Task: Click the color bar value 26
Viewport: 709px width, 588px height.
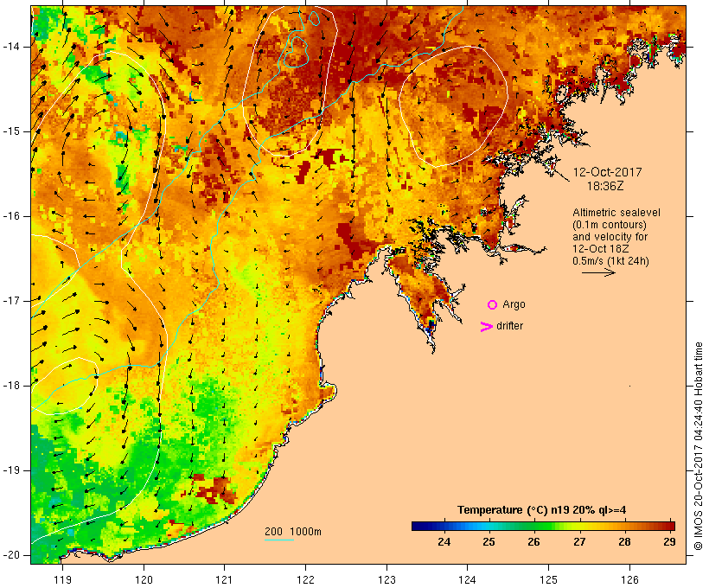Action: point(534,541)
